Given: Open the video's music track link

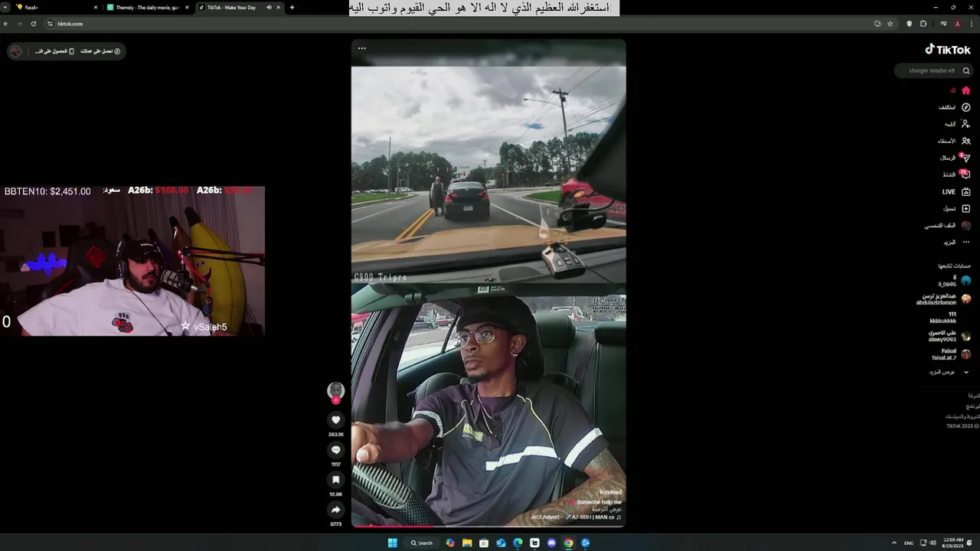Looking at the screenshot, I should [576, 517].
